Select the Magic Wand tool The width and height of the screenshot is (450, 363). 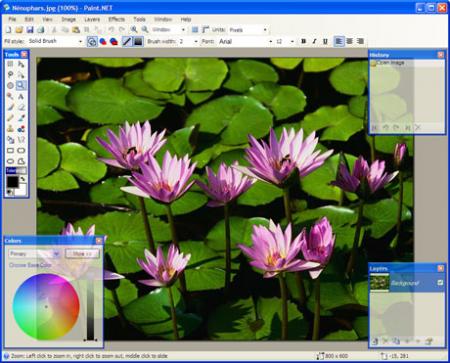[10, 96]
